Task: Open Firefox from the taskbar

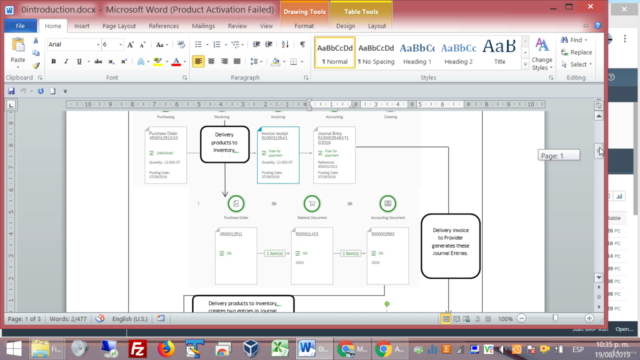Action: click(166, 349)
